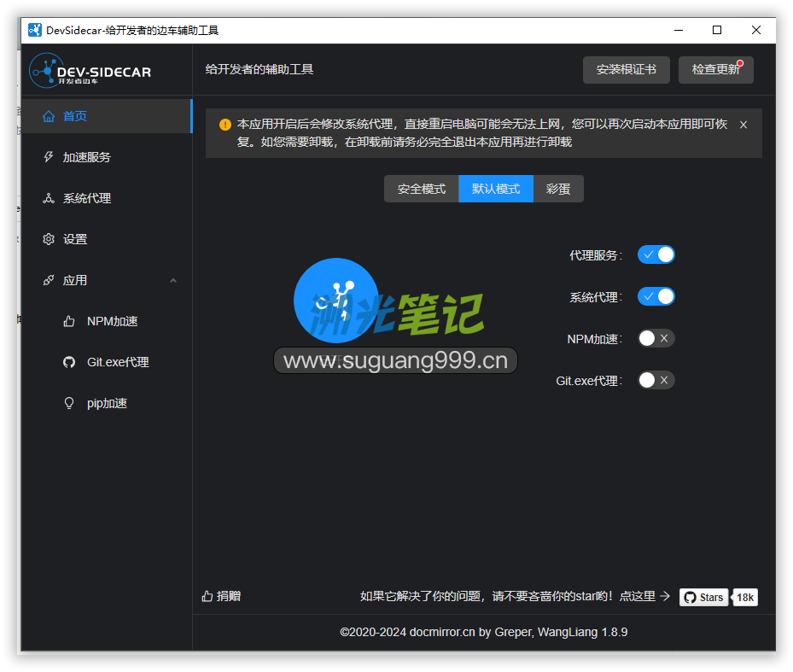Image resolution: width=793 pixels, height=672 pixels.
Task: Click the GitHub icon beside Git.exe代理
Action: 69,362
